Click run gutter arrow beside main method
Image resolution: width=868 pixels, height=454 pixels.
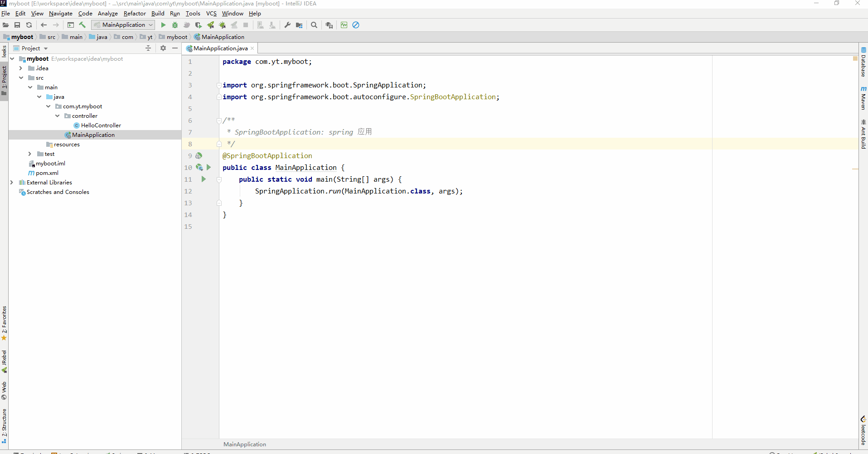tap(204, 179)
